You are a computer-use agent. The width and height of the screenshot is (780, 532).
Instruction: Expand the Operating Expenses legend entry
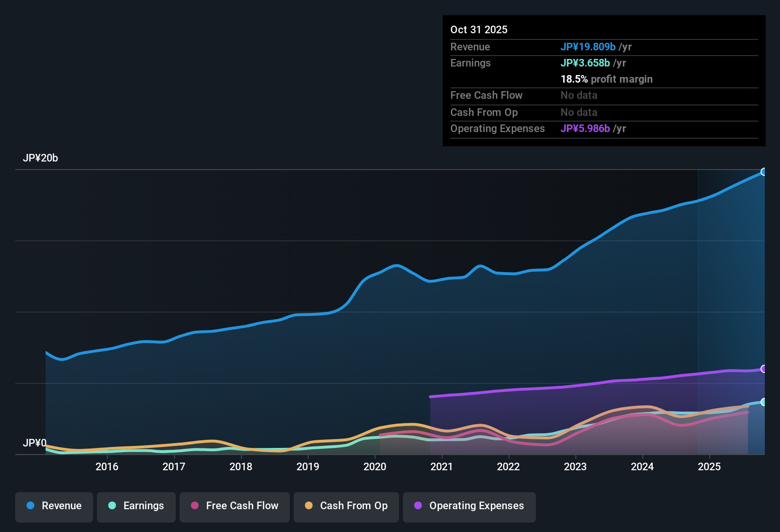[469, 506]
